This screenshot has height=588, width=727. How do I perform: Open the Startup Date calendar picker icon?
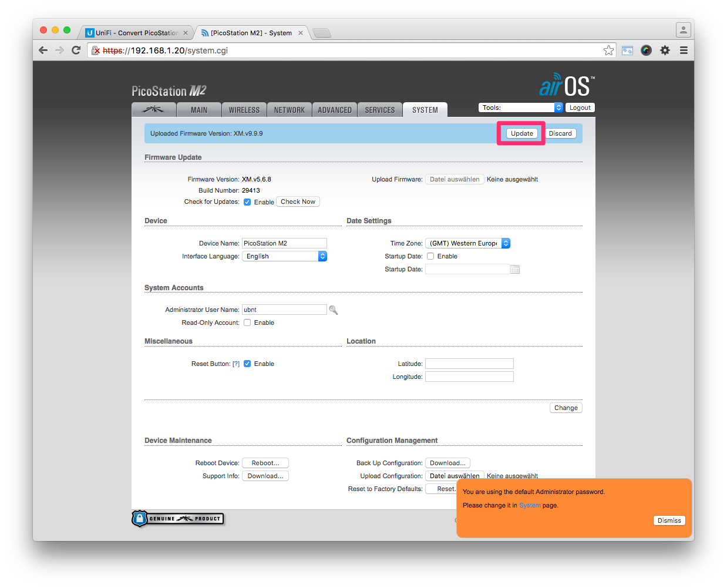point(515,269)
